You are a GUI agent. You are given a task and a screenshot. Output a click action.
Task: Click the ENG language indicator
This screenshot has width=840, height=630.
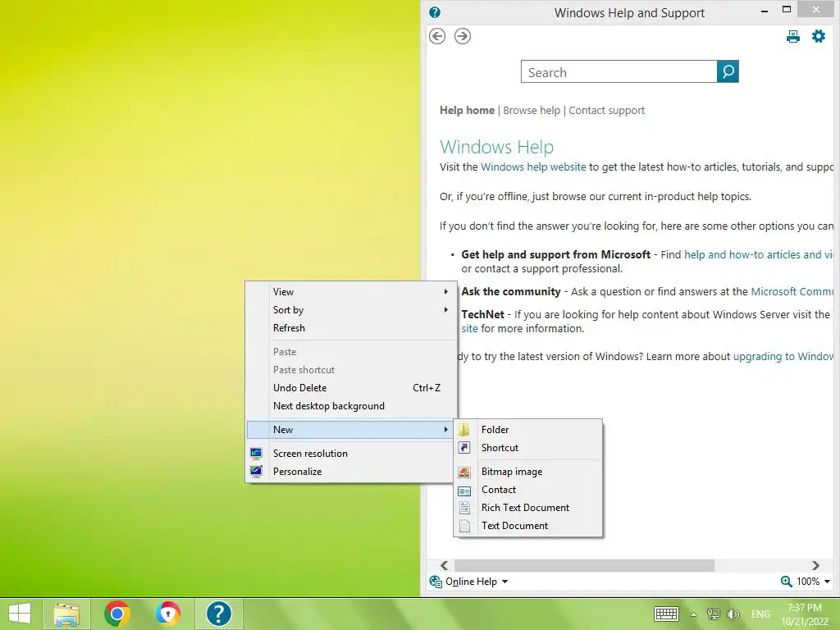(x=760, y=614)
